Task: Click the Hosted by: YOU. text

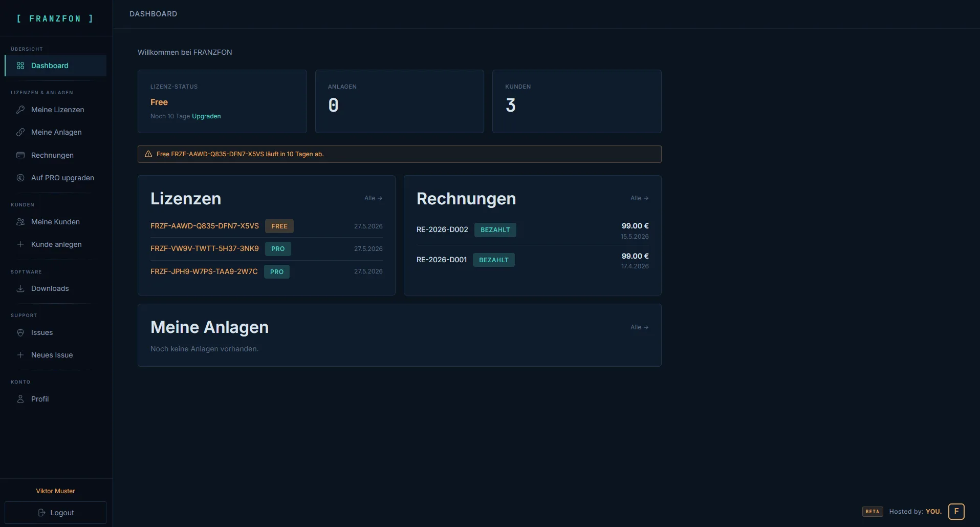Action: 916,512
